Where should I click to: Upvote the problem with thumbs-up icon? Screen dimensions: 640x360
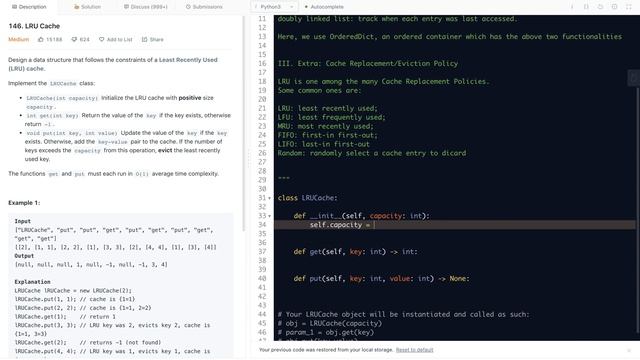(x=41, y=40)
